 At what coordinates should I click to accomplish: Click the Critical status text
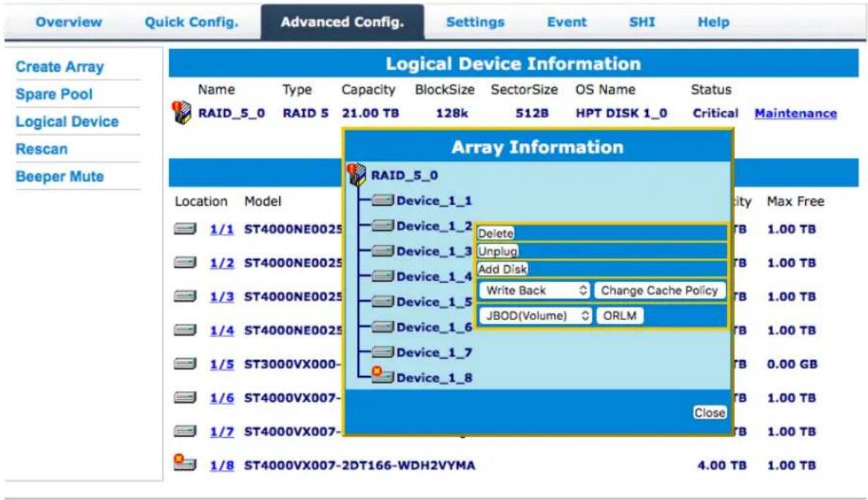point(715,113)
